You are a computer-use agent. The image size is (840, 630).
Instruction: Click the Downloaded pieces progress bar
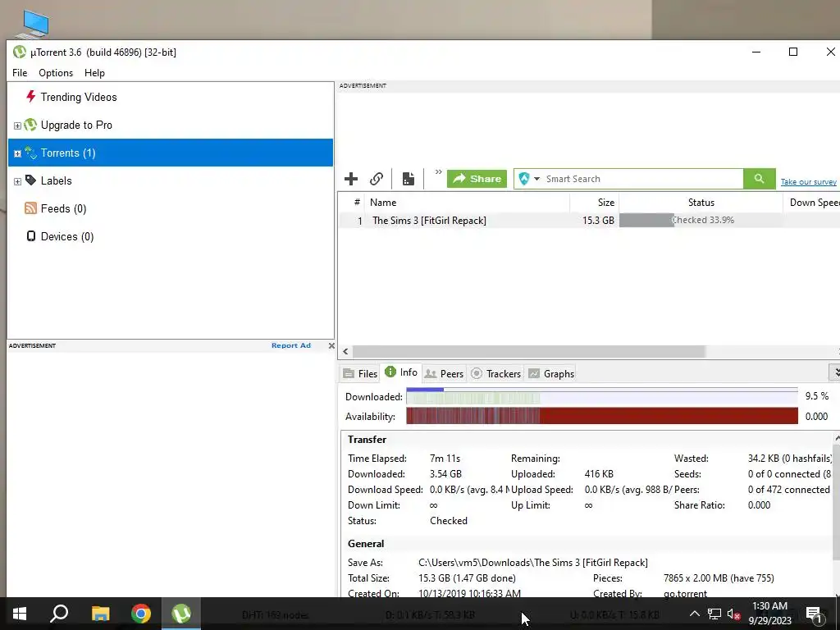point(601,397)
